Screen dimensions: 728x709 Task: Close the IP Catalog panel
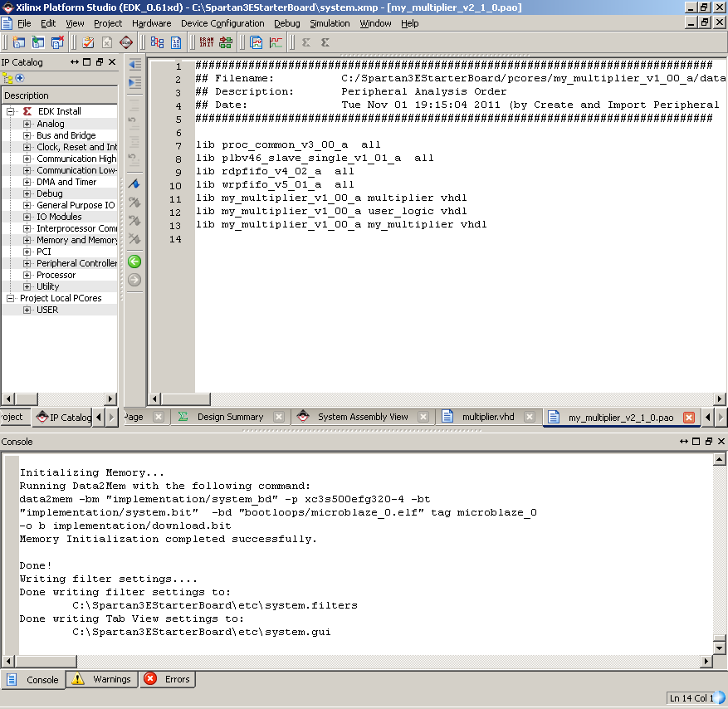coord(112,61)
